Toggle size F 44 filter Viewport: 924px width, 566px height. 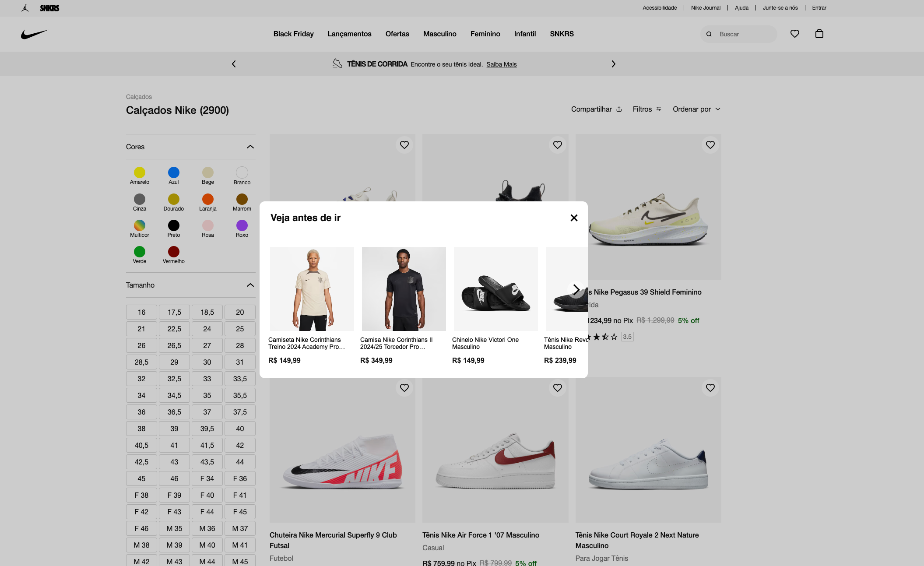207,512
